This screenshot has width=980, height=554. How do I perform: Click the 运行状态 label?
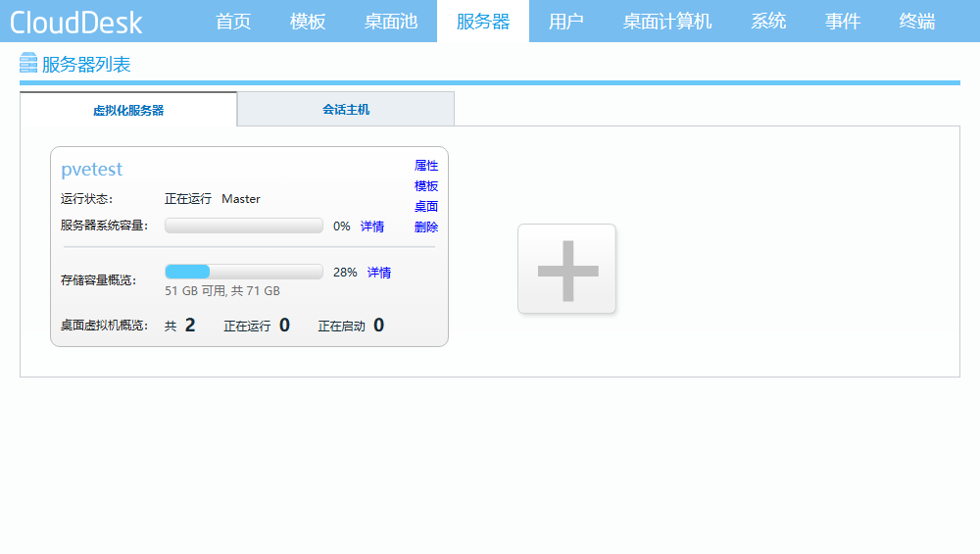coord(87,199)
